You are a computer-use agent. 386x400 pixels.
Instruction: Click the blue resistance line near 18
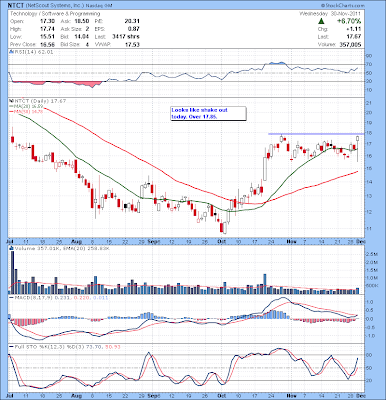(316, 134)
